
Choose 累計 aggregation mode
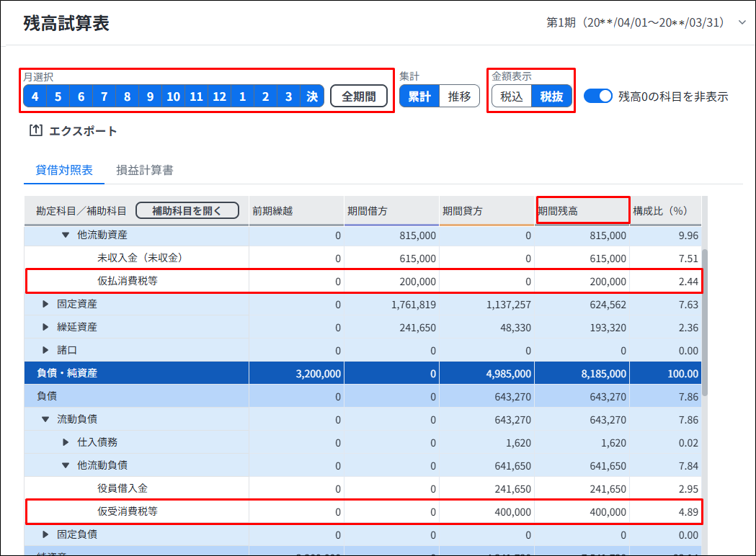419,97
